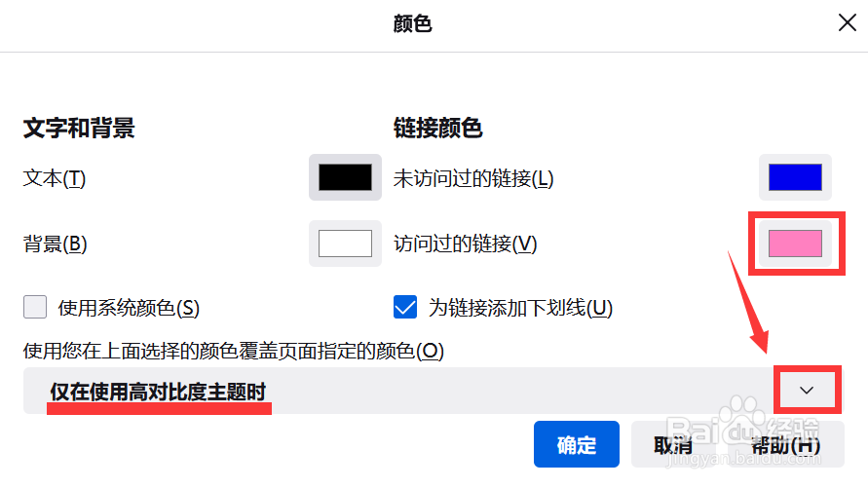The image size is (868, 488).
Task: Pick the pink 访问过的链接 color swatch
Action: click(795, 244)
